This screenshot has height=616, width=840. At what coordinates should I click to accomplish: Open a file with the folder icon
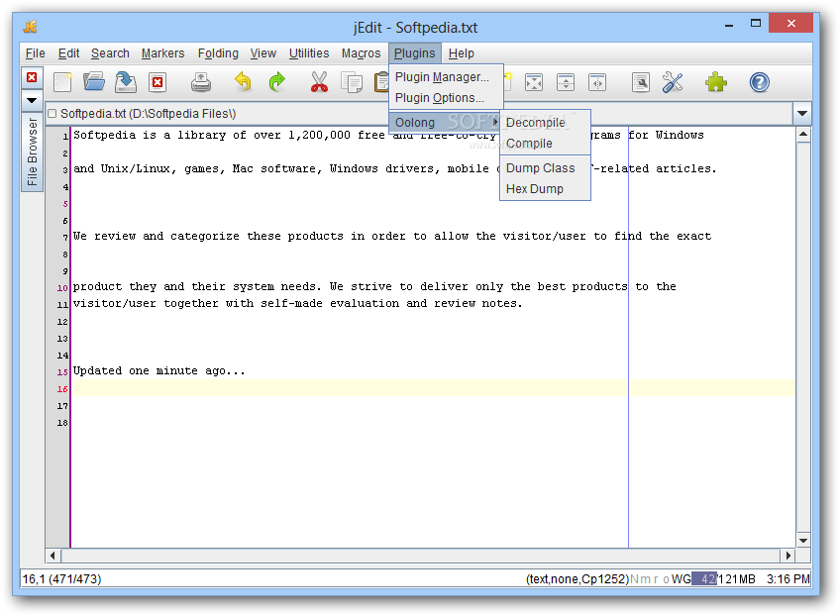click(x=94, y=82)
